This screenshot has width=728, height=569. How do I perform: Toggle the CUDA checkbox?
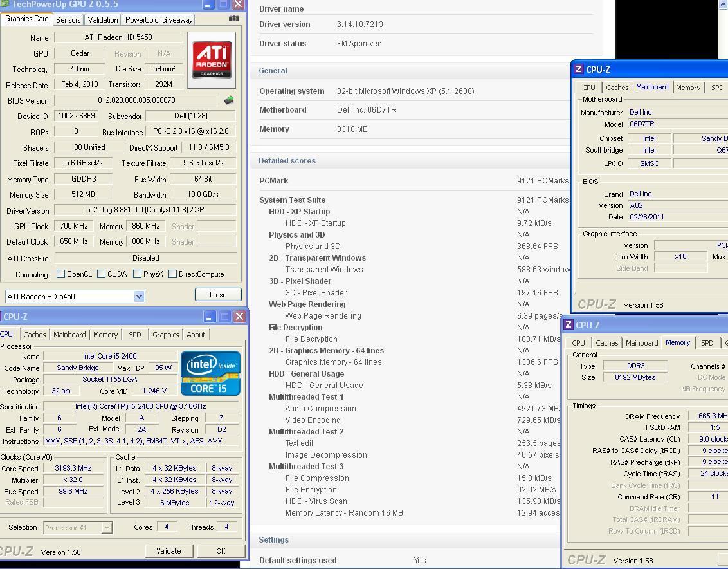pos(101,274)
